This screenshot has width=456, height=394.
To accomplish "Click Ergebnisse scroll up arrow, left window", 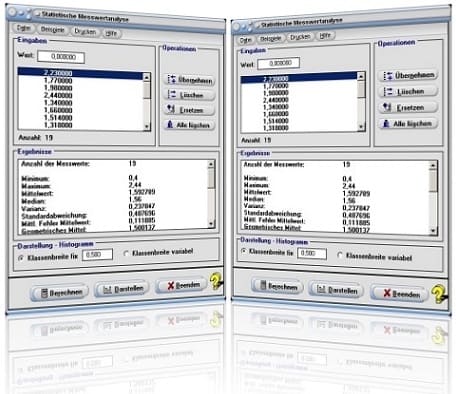I will click(211, 164).
